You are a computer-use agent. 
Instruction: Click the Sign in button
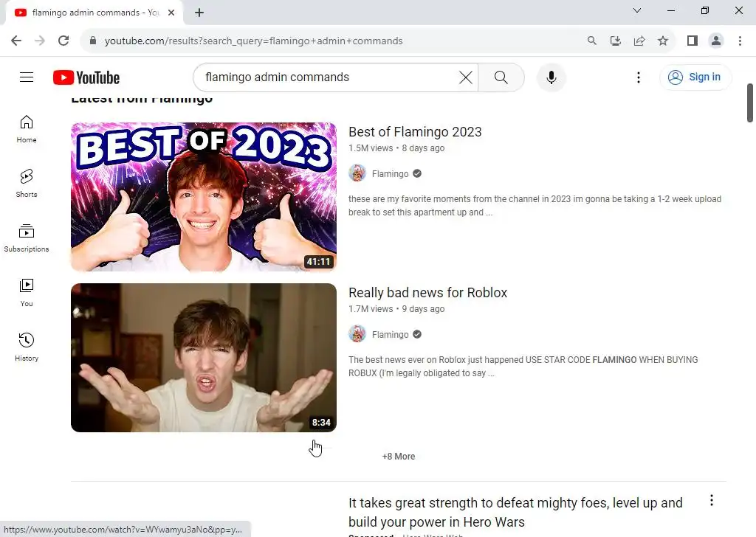pos(695,77)
